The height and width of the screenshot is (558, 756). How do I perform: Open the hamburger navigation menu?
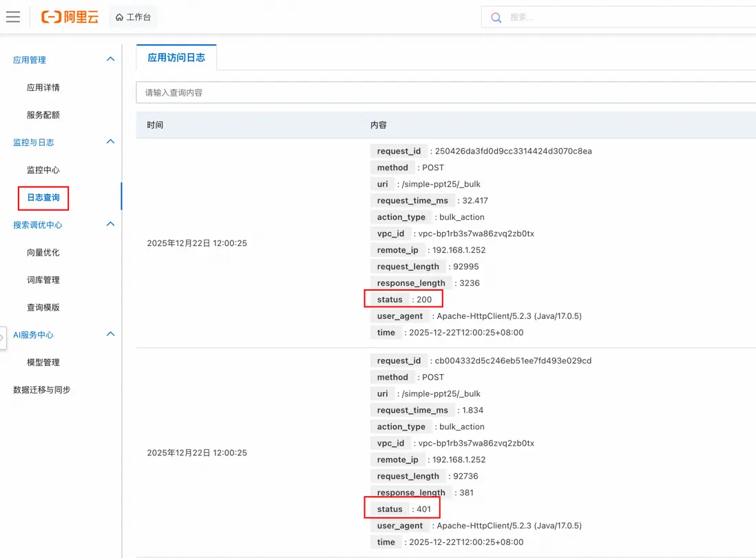[13, 17]
